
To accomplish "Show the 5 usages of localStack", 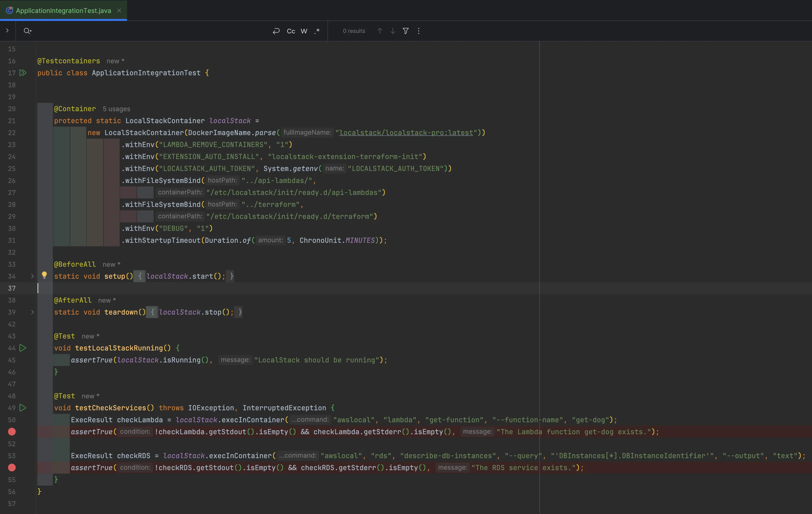I will coord(116,109).
